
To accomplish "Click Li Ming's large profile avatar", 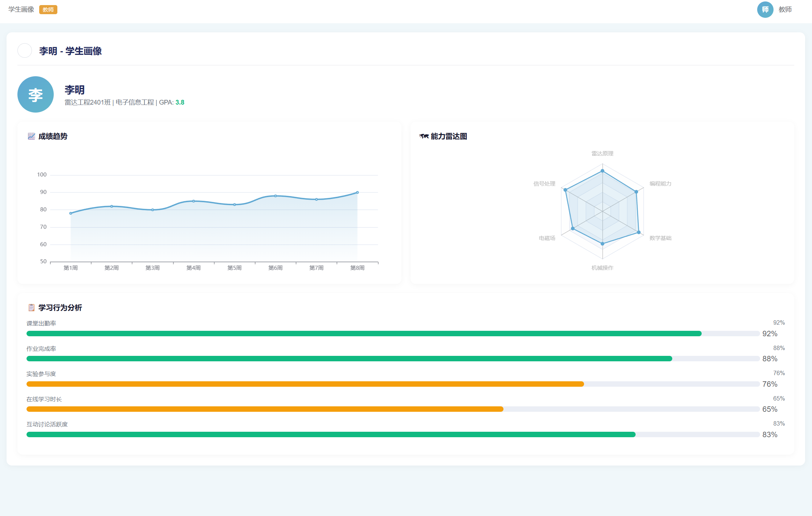I will pos(36,94).
